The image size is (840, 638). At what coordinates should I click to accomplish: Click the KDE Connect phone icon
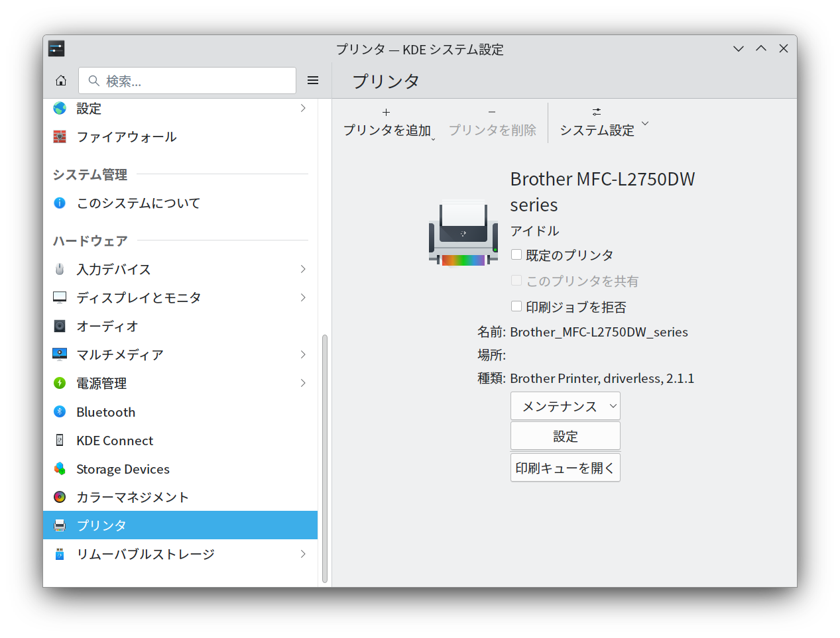[60, 440]
